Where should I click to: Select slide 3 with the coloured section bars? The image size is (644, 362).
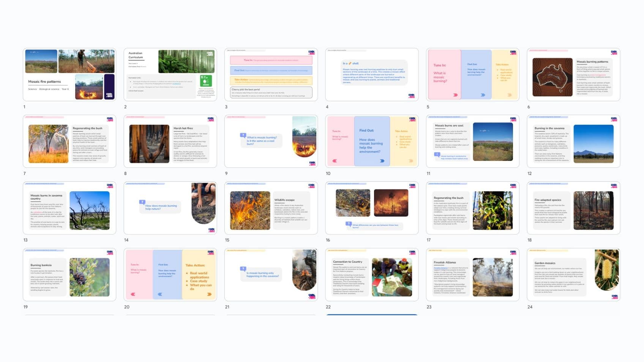271,74
